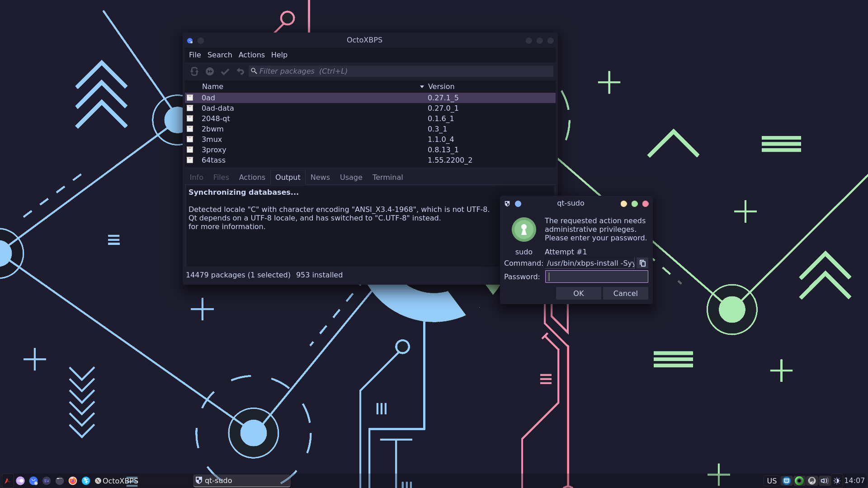This screenshot has height=488, width=868.
Task: Select the 2048-qt package row
Action: 370,118
